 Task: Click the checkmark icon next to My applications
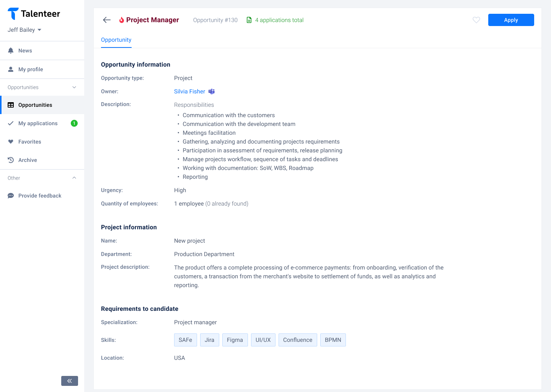[x=11, y=123]
